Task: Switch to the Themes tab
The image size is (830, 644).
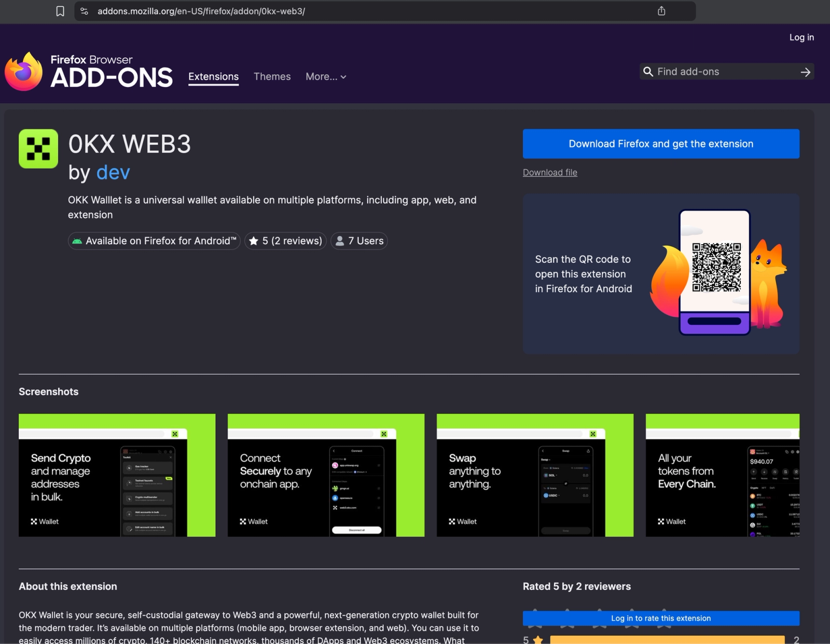Action: pyautogui.click(x=272, y=77)
